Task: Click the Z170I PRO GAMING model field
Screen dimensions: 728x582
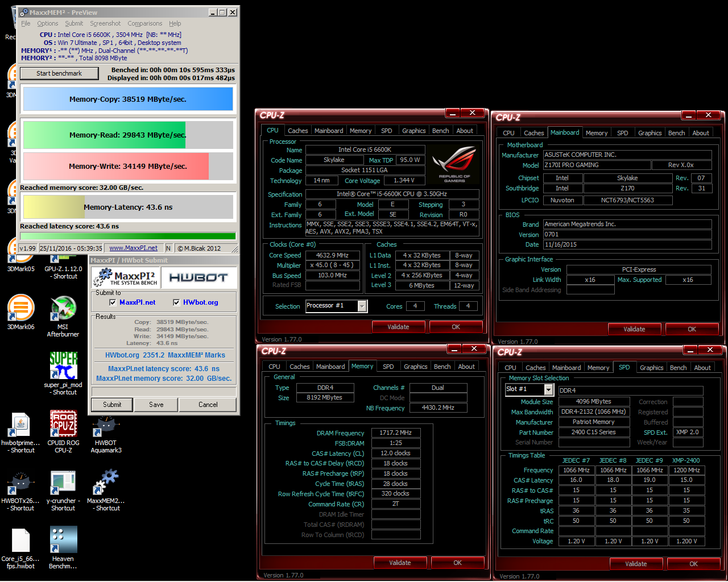Action: coord(597,165)
